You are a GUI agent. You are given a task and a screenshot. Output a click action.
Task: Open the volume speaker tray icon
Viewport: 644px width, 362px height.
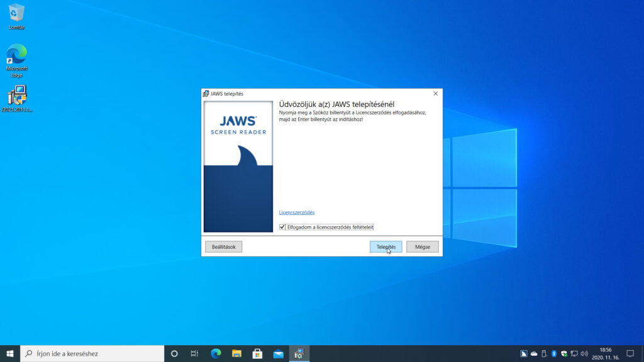pyautogui.click(x=584, y=353)
